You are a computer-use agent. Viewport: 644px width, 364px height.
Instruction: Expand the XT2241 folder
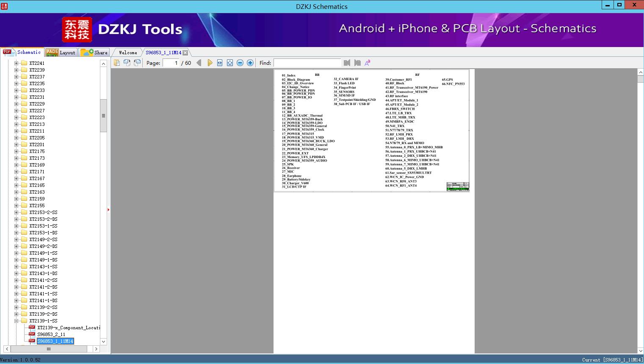[17, 63]
